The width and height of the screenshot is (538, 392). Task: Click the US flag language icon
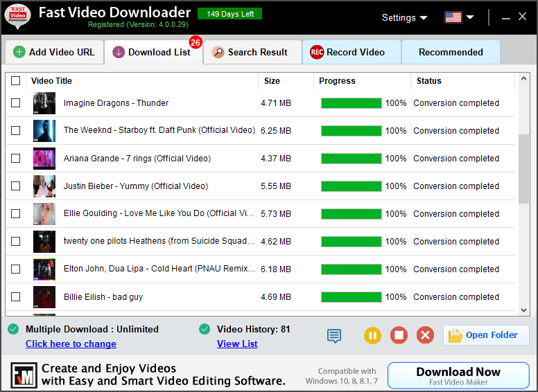[453, 17]
